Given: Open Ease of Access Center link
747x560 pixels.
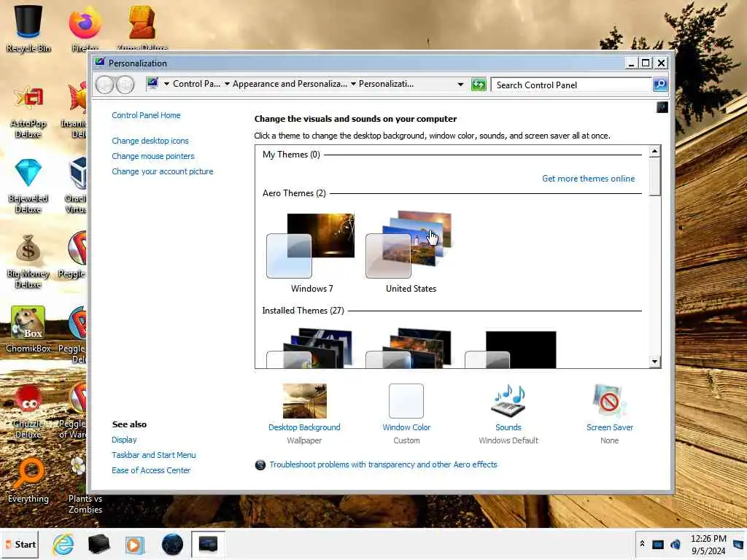Looking at the screenshot, I should pyautogui.click(x=151, y=470).
